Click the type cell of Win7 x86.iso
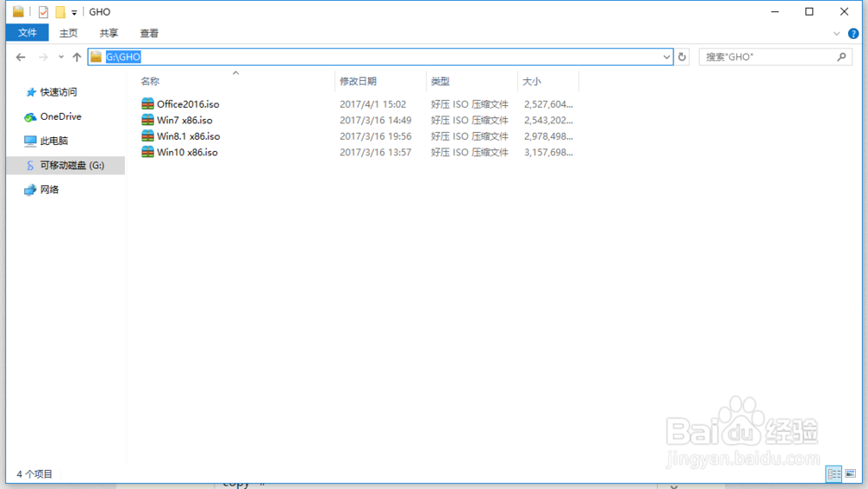 [470, 120]
